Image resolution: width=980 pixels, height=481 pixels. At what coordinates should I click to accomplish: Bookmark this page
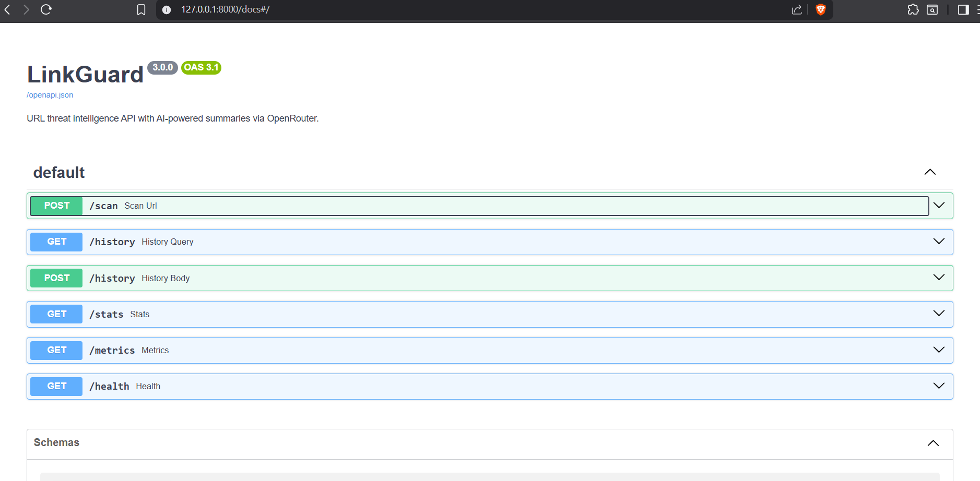(141, 10)
